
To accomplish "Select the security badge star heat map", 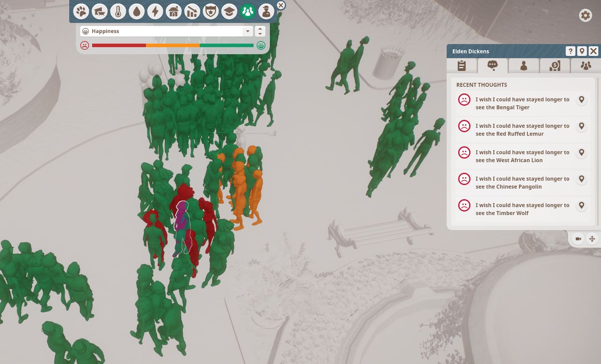I will (x=211, y=11).
